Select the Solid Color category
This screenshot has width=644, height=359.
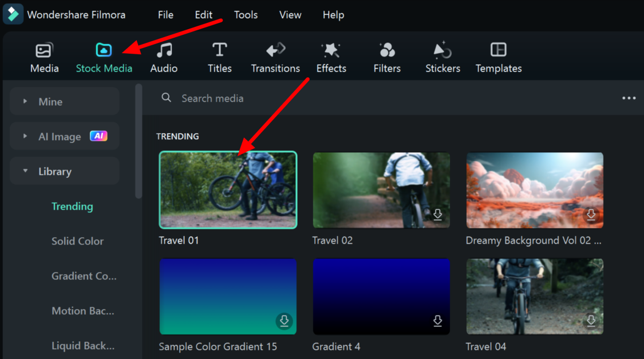(x=77, y=241)
